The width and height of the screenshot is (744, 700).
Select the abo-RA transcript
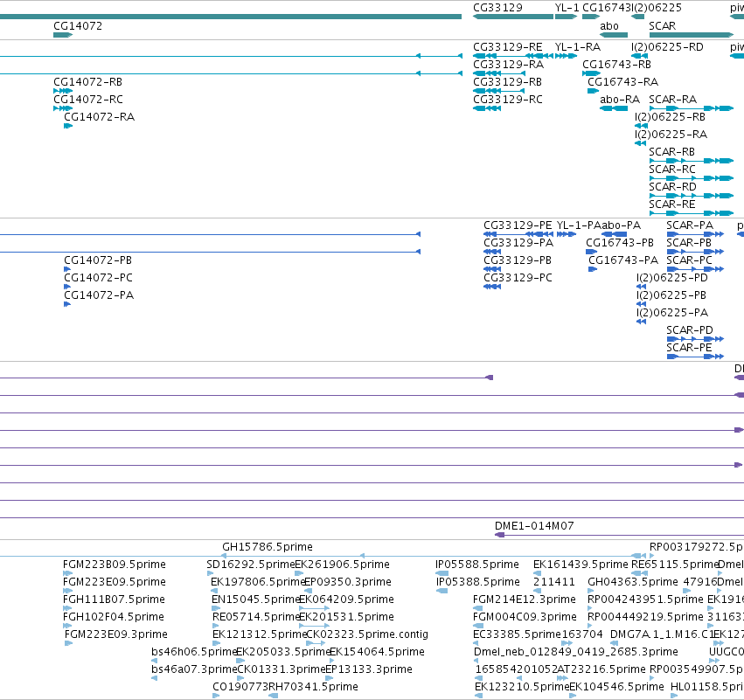pos(620,100)
